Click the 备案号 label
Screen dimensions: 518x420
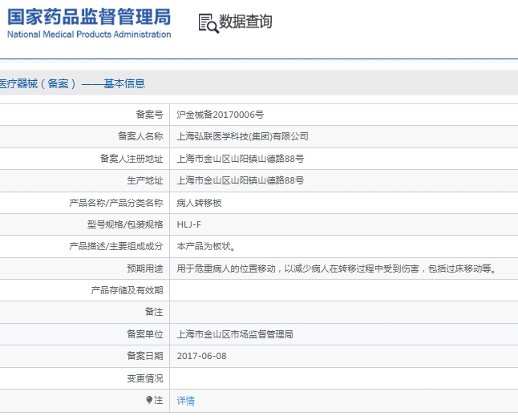pyautogui.click(x=150, y=115)
